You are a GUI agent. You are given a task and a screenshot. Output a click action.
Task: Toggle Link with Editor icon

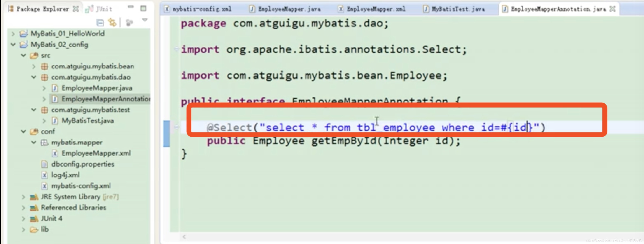point(112,22)
